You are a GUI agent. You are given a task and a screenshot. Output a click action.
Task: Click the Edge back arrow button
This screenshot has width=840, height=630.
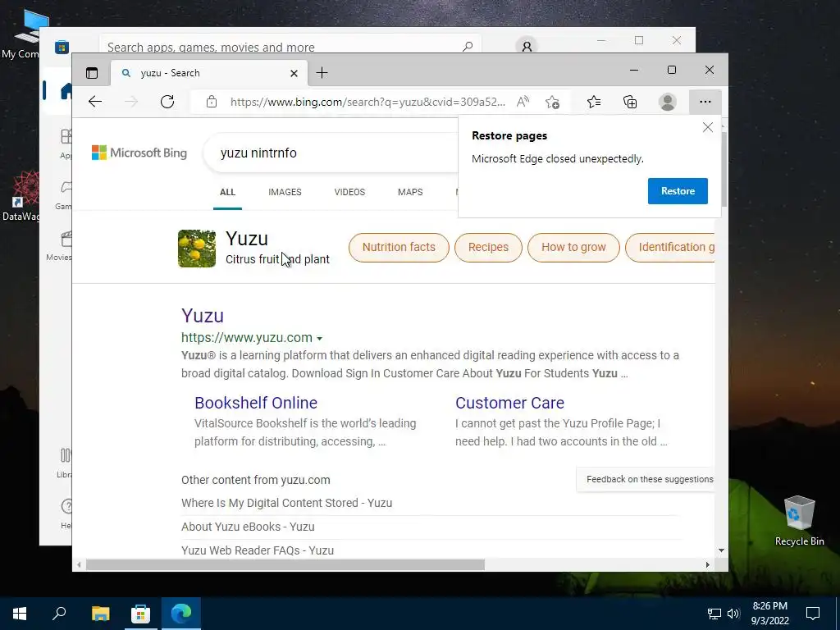tap(95, 102)
